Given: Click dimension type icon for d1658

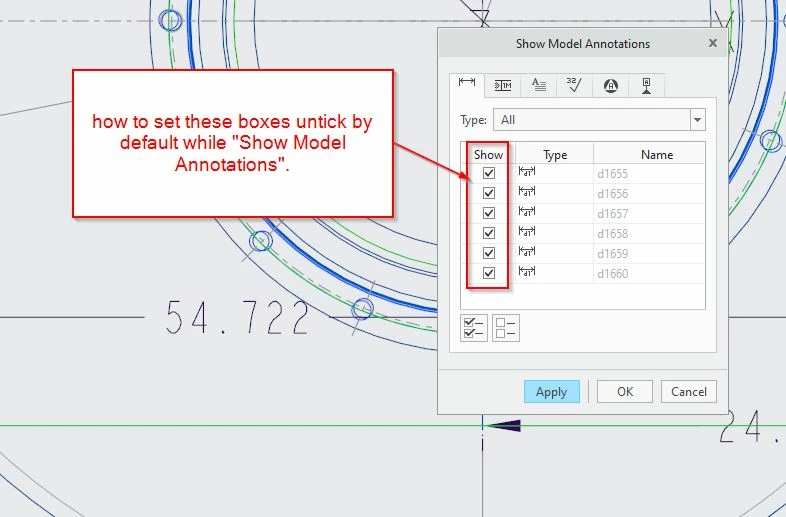Looking at the screenshot, I should 527,232.
